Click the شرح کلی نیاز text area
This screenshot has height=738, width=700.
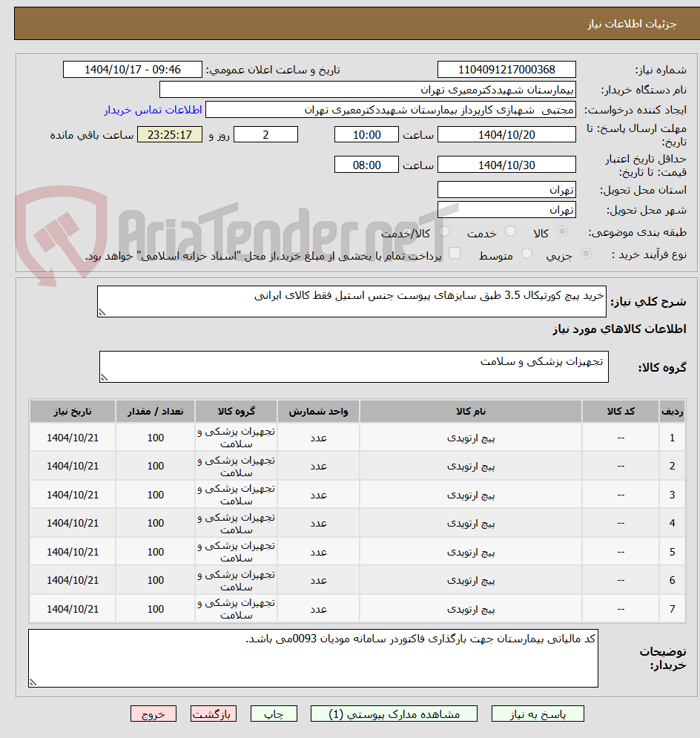pos(352,301)
